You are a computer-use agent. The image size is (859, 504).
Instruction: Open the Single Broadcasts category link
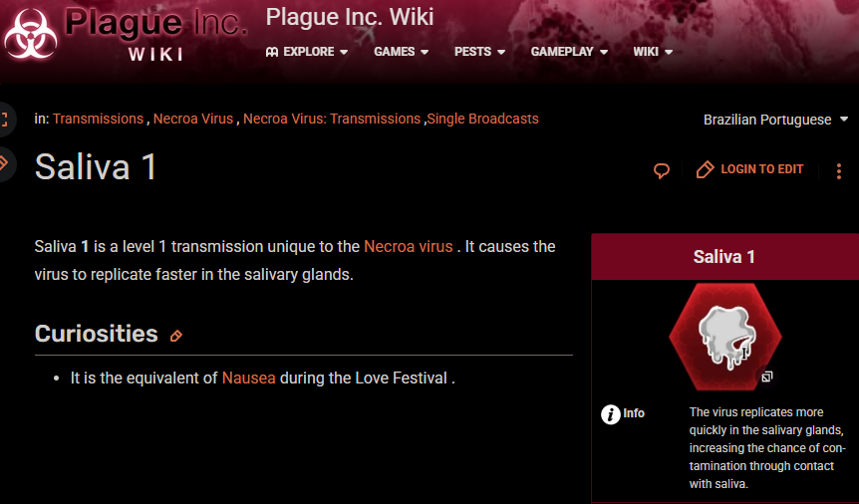[483, 119]
